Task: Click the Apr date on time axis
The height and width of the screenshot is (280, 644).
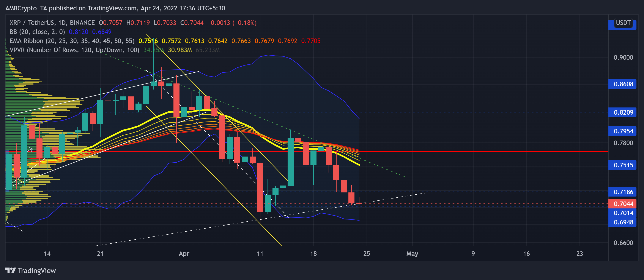Action: click(184, 253)
